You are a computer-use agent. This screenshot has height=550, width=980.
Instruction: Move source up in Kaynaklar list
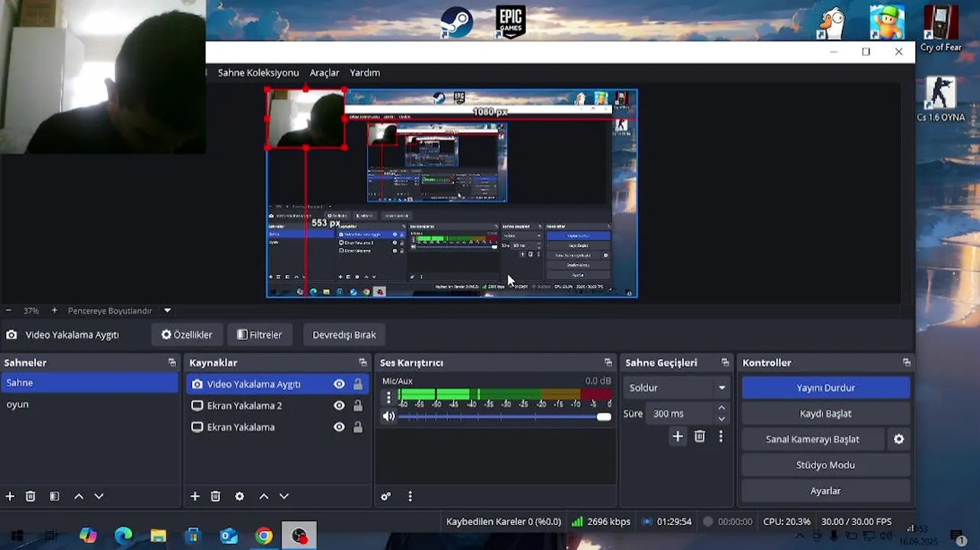click(263, 497)
